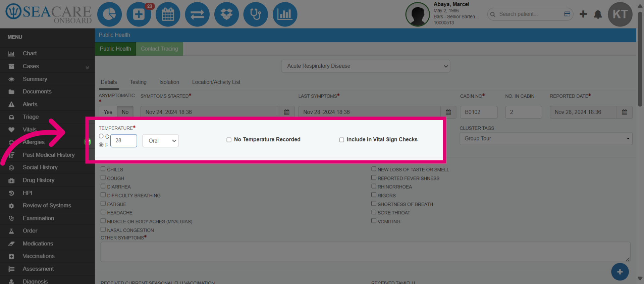Open calendar picker for Symptoms Started
644x284 pixels.
(287, 112)
